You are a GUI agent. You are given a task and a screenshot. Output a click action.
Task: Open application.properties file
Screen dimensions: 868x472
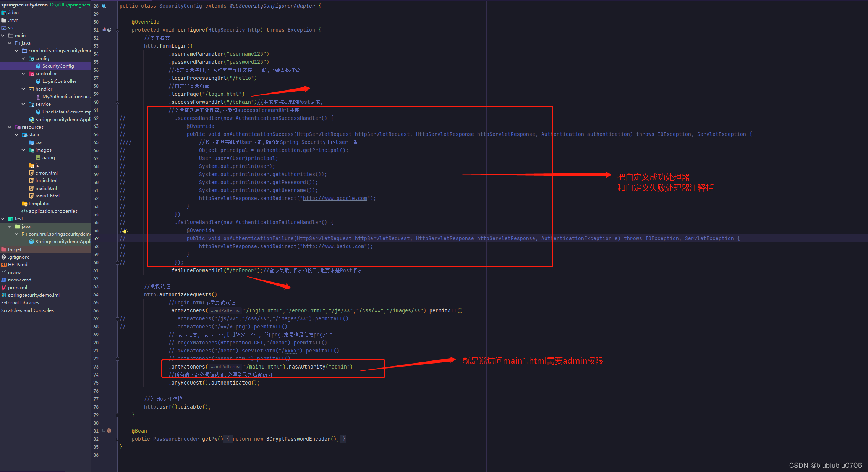[x=53, y=211]
